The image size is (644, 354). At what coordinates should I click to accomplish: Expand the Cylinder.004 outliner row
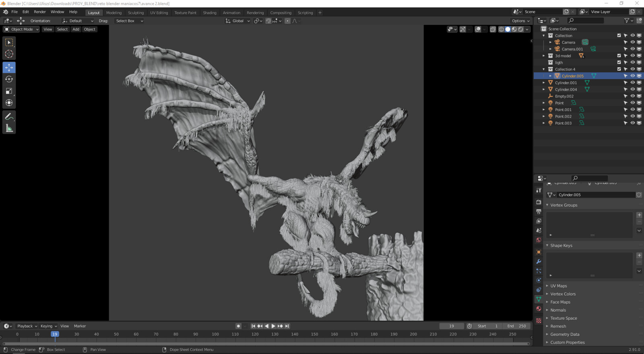[544, 89]
